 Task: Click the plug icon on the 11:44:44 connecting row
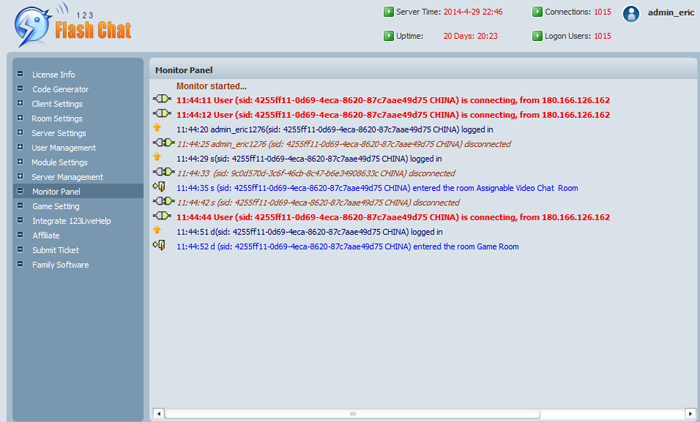pyautogui.click(x=162, y=216)
